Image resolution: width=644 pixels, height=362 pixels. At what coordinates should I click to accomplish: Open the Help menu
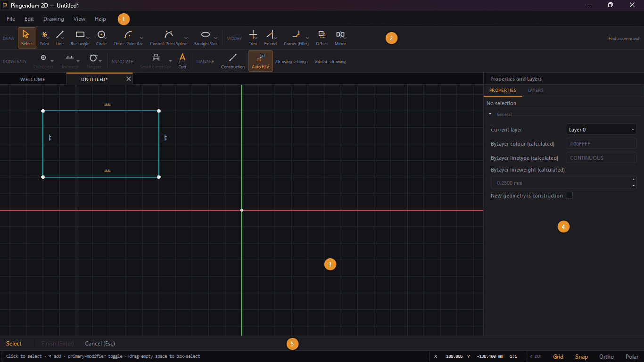(x=100, y=19)
